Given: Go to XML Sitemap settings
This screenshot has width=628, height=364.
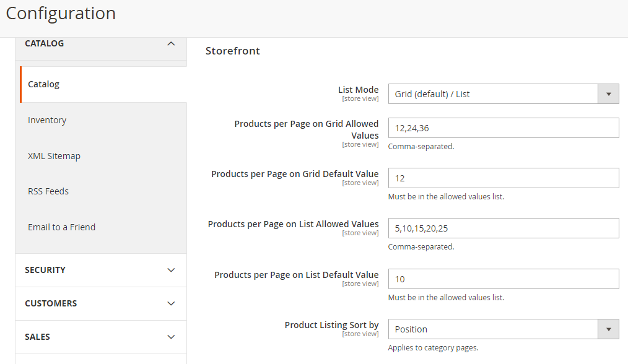Looking at the screenshot, I should [54, 156].
